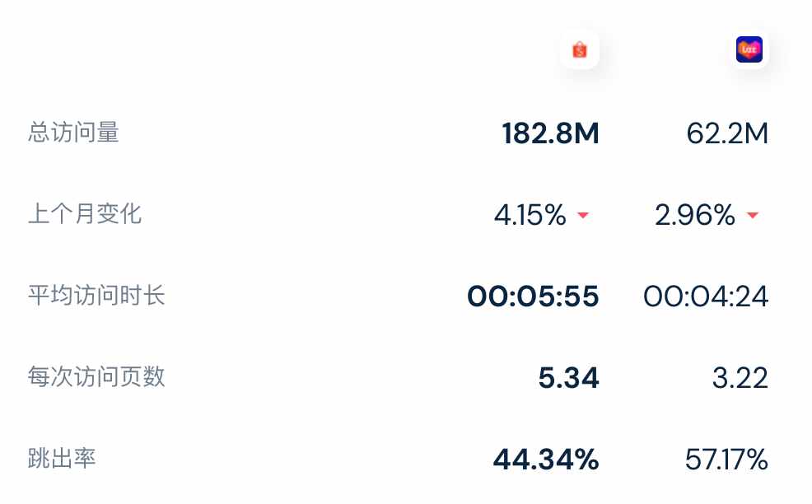Select the 跳出率 row label

tap(62, 458)
